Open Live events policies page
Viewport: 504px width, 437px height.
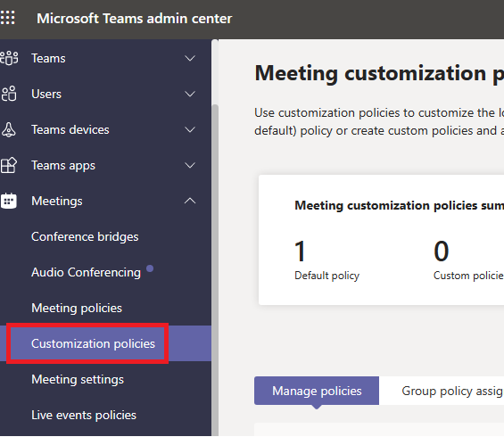click(x=84, y=416)
